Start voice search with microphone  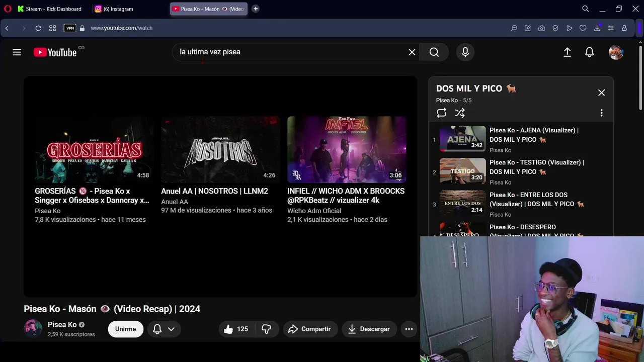pyautogui.click(x=465, y=52)
